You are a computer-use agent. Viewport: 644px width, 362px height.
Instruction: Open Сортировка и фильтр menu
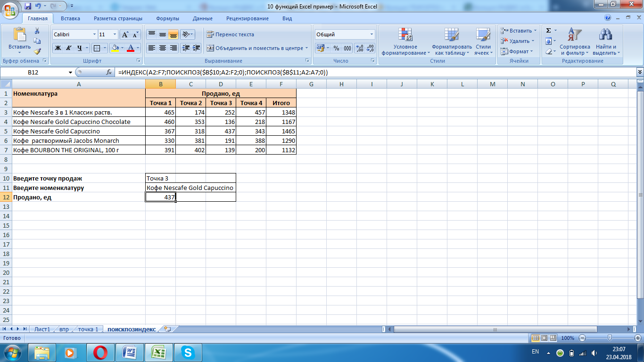point(575,41)
